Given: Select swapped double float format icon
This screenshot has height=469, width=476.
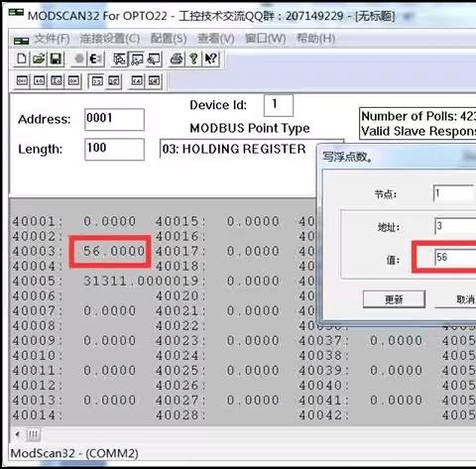Looking at the screenshot, I should (155, 81).
